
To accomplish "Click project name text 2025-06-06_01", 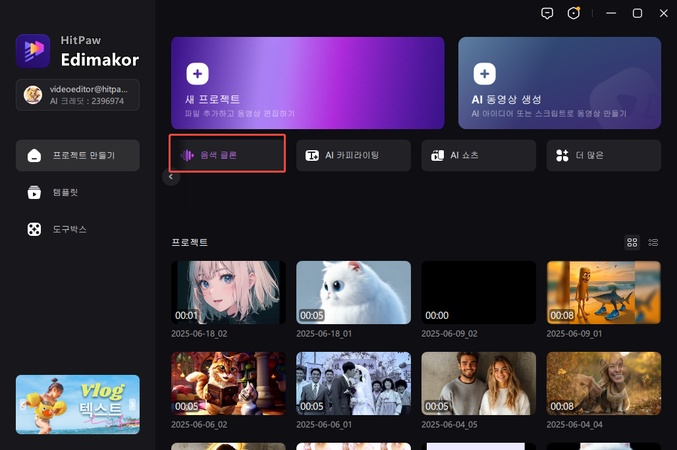I will click(324, 425).
